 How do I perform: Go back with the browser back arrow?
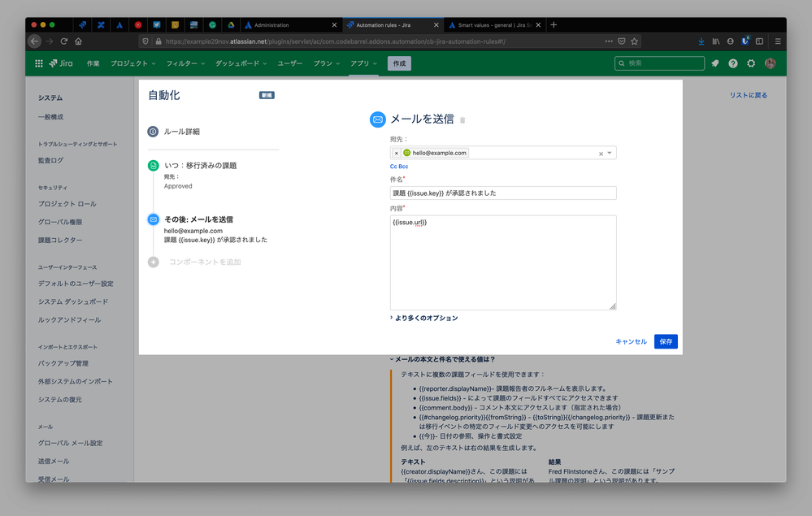34,41
